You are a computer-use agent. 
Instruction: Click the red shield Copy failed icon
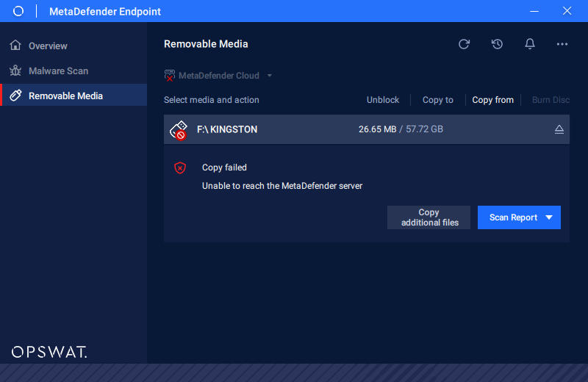click(180, 167)
